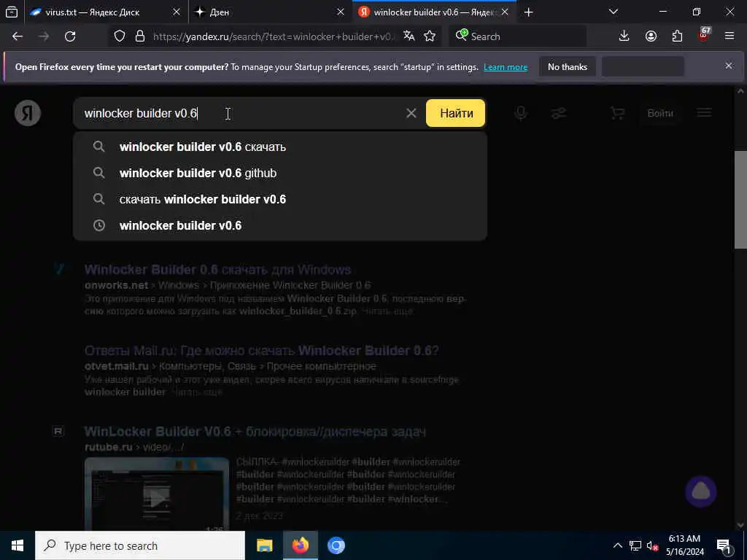The image size is (747, 560).
Task: Show hidden system tray icons
Action: pyautogui.click(x=617, y=545)
